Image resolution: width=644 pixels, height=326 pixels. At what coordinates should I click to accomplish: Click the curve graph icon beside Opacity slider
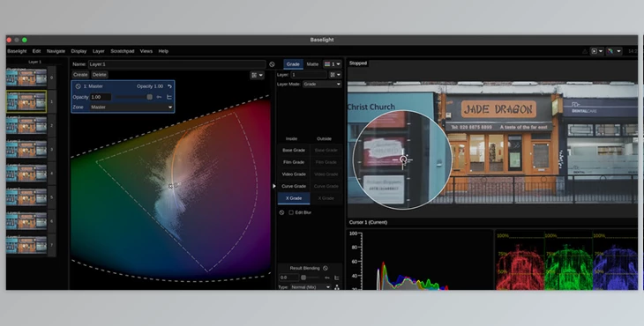coord(169,97)
